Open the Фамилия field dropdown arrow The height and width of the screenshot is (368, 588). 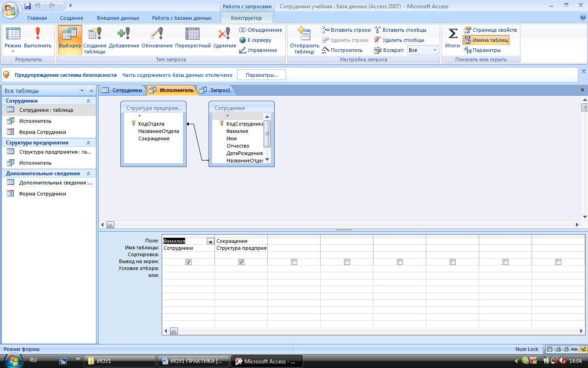point(210,241)
